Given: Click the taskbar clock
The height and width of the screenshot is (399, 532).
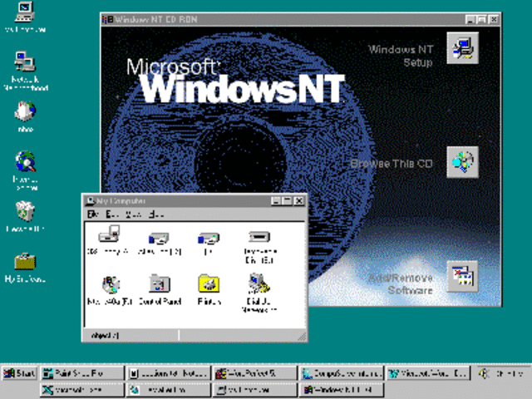Looking at the screenshot, I should point(509,373).
